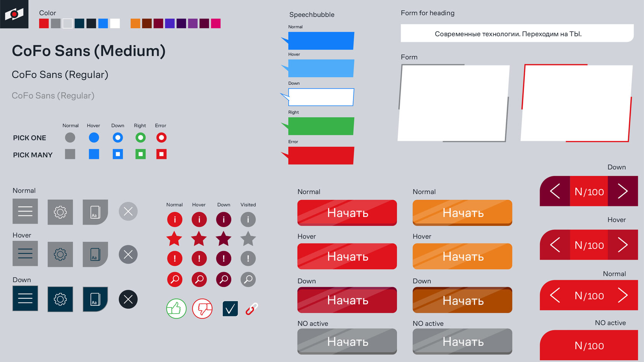Click the Normal state hamburger menu icon
This screenshot has height=362, width=644.
coord(25,211)
